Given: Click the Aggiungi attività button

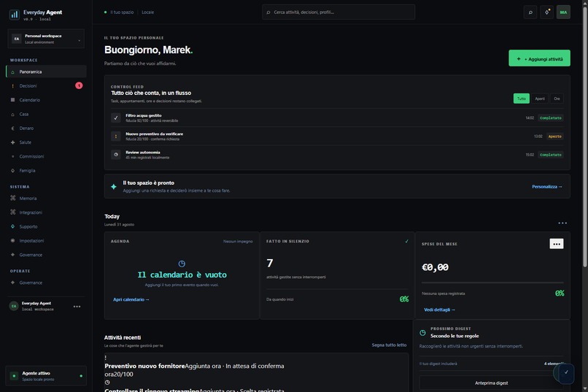Looking at the screenshot, I should click(539, 58).
